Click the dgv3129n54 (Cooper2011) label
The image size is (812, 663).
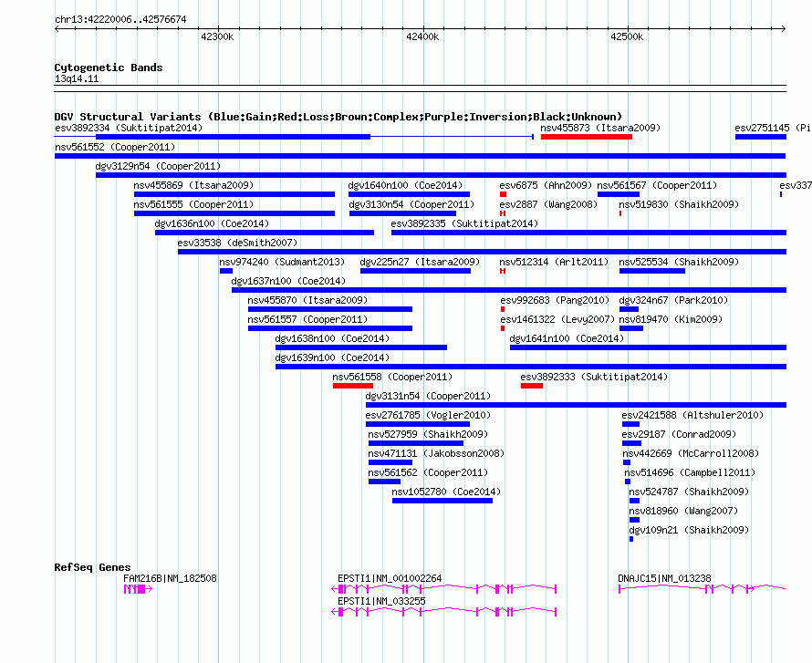[158, 166]
